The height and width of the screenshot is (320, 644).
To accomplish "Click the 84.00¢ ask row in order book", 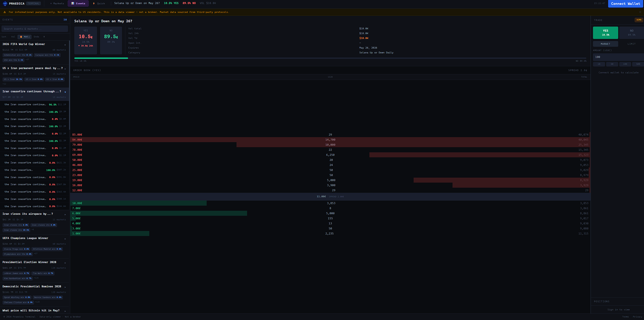I will (330, 140).
